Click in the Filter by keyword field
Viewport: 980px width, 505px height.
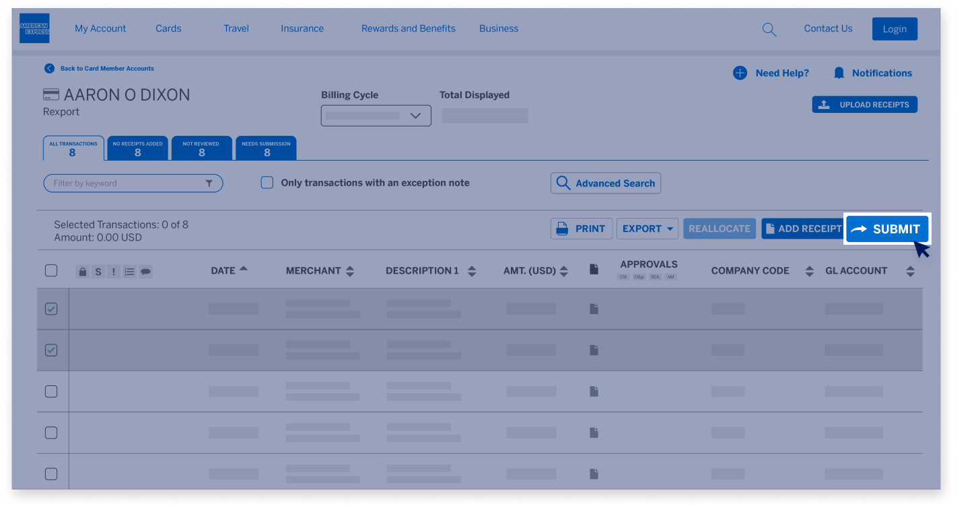click(x=121, y=184)
